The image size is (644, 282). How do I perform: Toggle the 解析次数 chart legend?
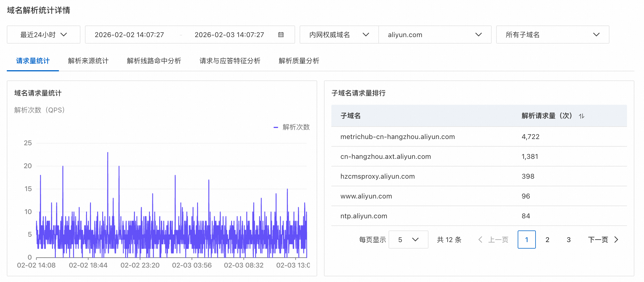click(292, 127)
